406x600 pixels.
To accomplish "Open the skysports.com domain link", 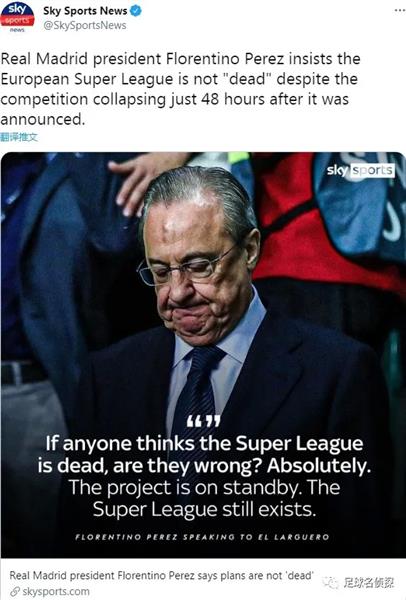I will [x=56, y=592].
